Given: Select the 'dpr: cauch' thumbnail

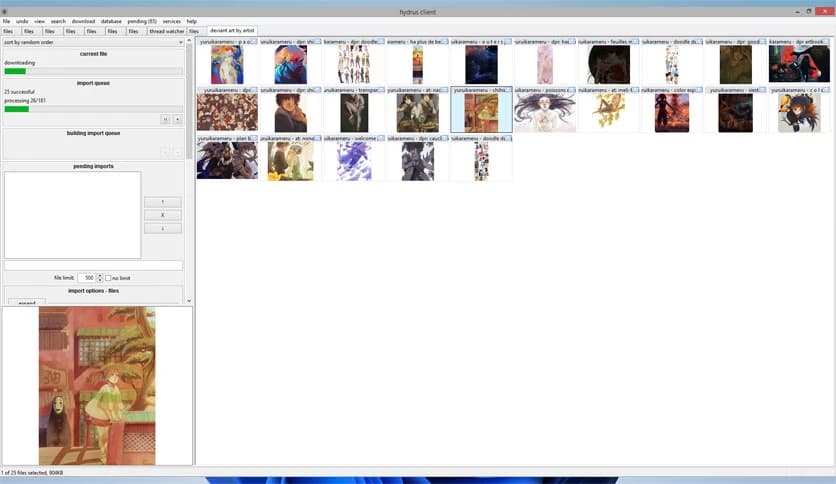Looking at the screenshot, I should coord(417,158).
